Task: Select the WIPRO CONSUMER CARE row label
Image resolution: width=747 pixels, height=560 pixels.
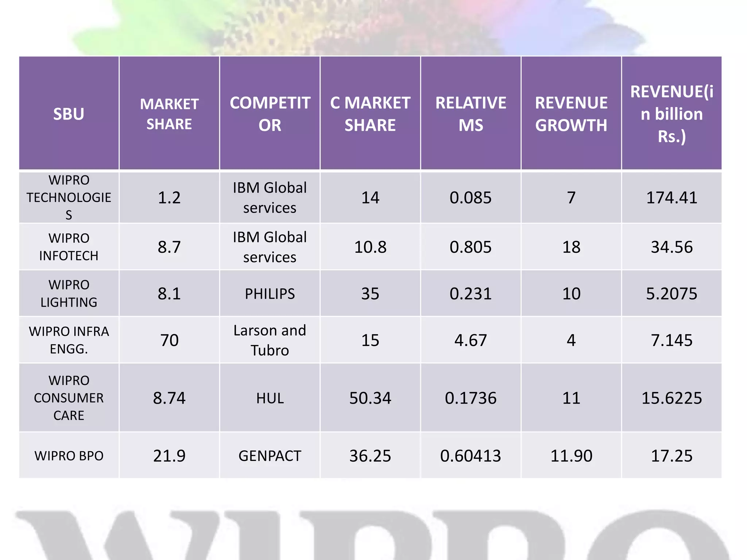Action: click(69, 398)
